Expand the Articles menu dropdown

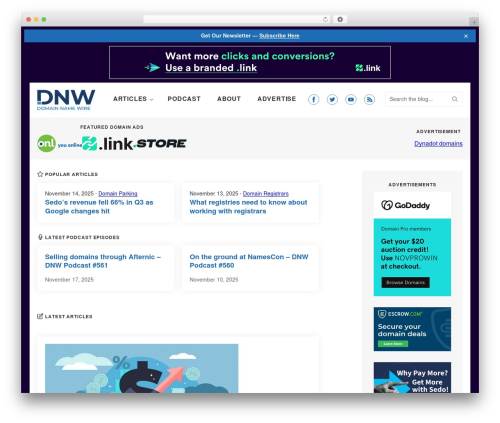click(x=133, y=99)
